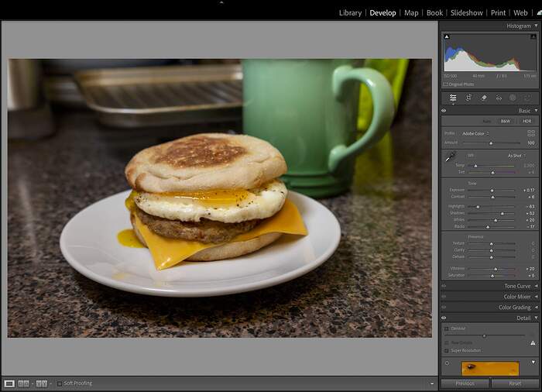Switch to the Library module
The height and width of the screenshot is (392, 542).
click(x=350, y=13)
